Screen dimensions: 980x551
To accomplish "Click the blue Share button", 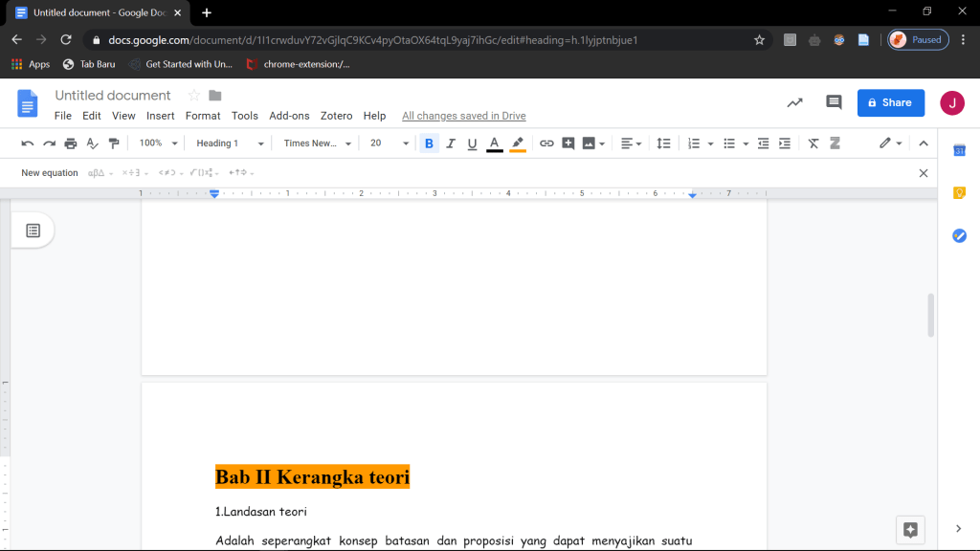I will pyautogui.click(x=890, y=102).
